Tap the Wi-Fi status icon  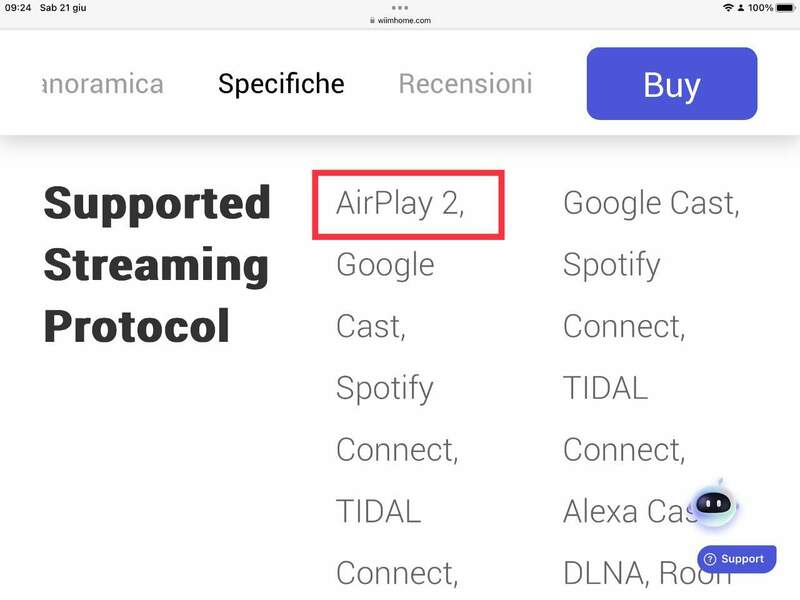pyautogui.click(x=727, y=8)
